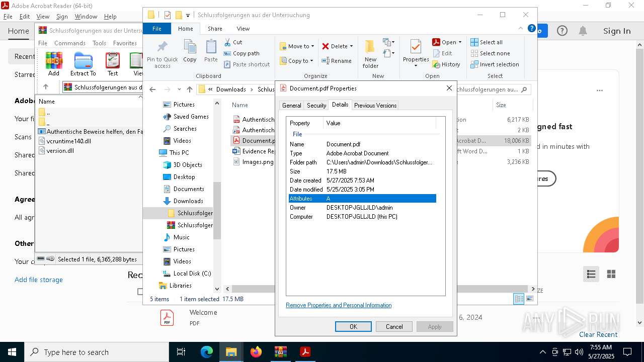Expand Explorer recent locations chevron
The width and height of the screenshot is (644, 362).
[179, 89]
